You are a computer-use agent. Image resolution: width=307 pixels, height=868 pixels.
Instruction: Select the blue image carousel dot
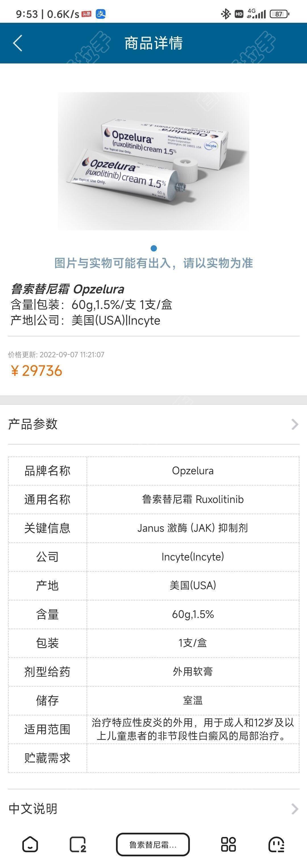[154, 248]
